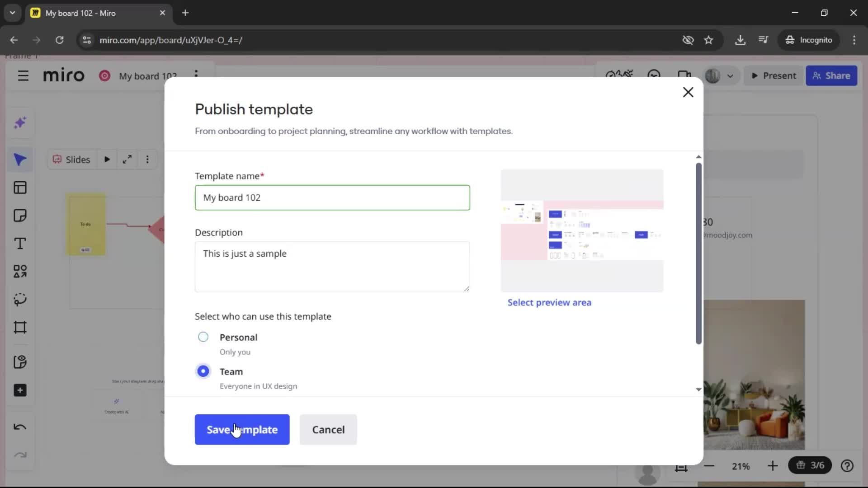Click the Description text area

pyautogui.click(x=332, y=267)
